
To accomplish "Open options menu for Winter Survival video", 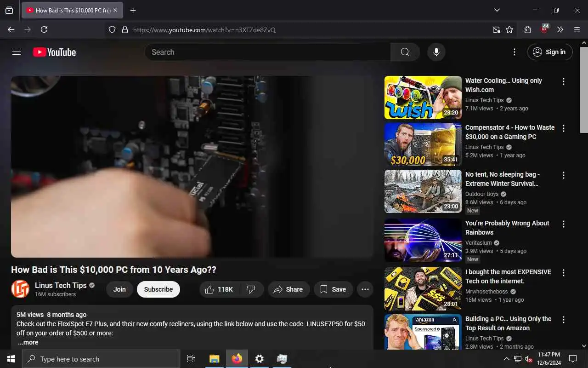I will (564, 175).
